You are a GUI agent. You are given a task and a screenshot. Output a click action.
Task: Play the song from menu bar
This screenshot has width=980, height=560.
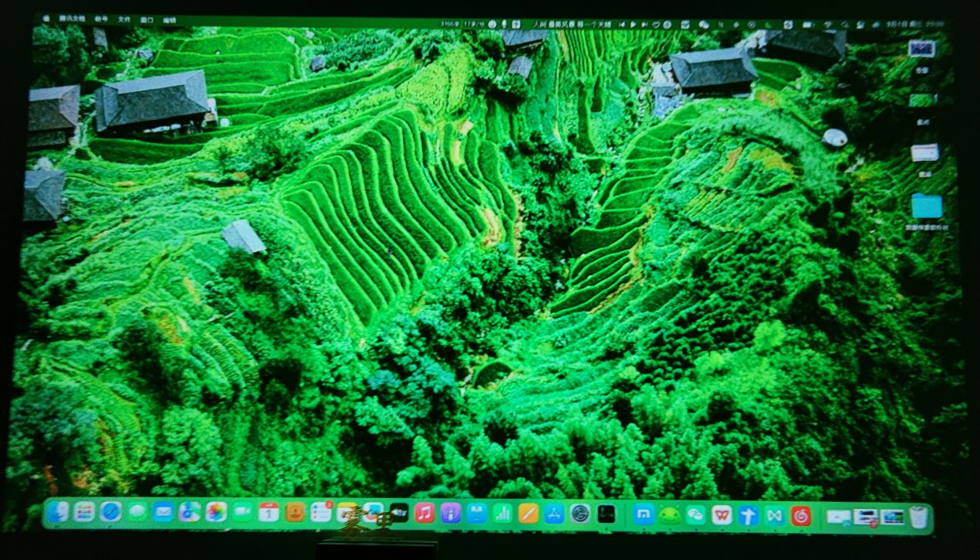tap(633, 24)
